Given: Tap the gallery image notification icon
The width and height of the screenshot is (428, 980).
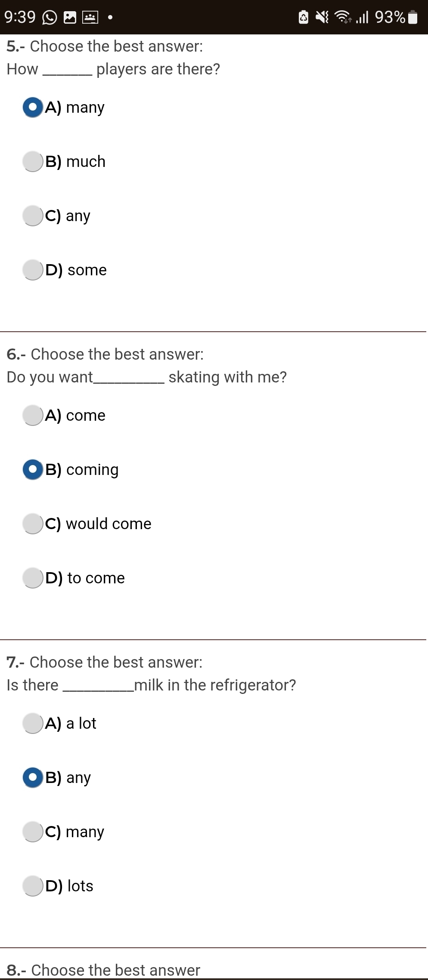Looking at the screenshot, I should (70, 18).
